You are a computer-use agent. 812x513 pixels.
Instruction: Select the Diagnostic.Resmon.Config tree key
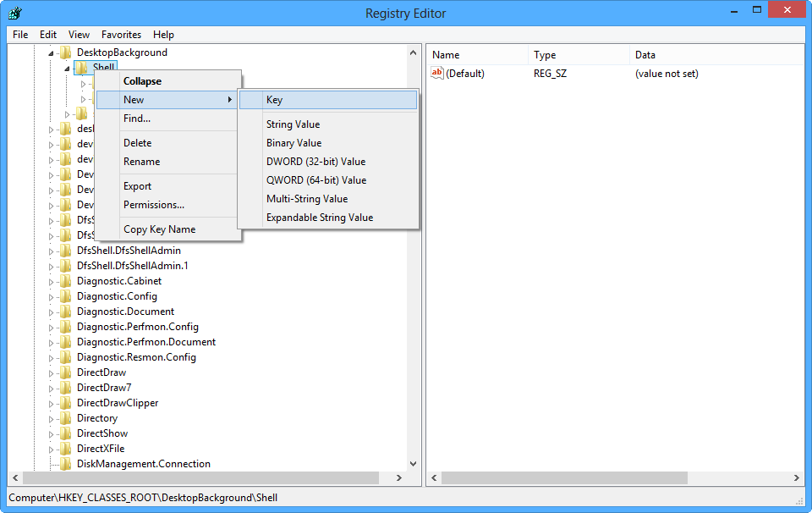[136, 357]
